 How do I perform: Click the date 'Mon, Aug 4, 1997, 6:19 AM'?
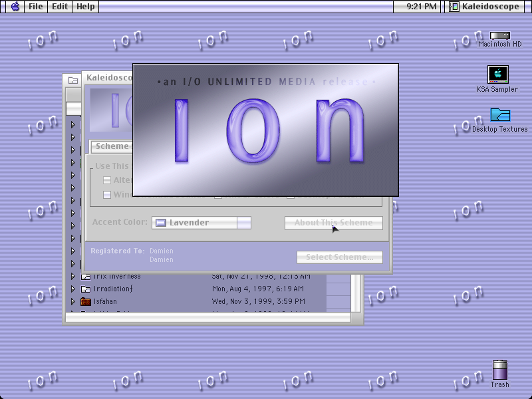coord(258,289)
